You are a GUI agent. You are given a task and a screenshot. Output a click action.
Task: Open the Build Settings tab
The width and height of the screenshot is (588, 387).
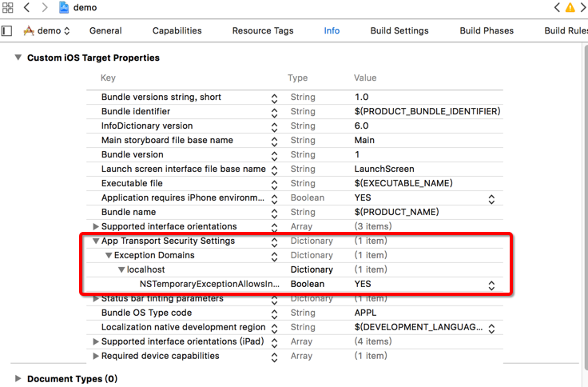(x=399, y=31)
